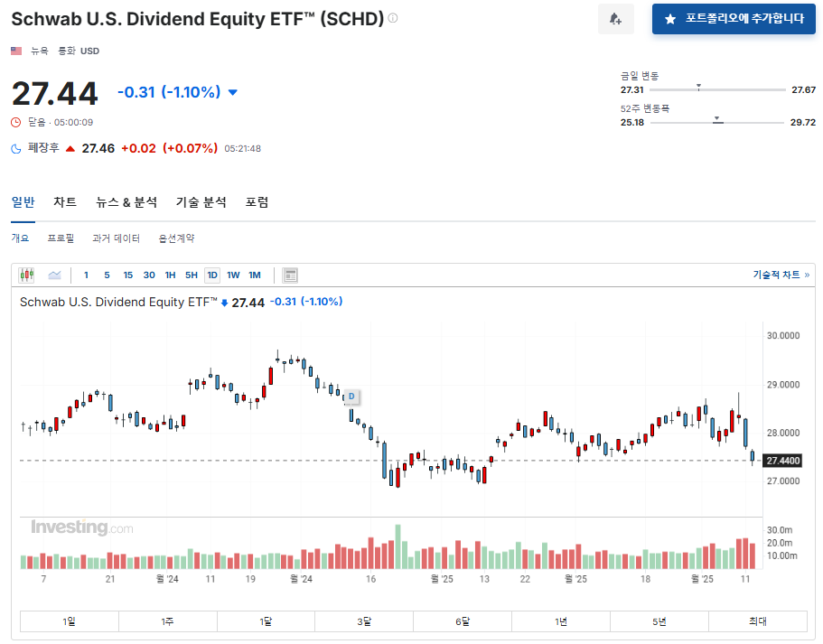The image size is (823, 644).
Task: Set chart interval to 1H
Action: click(x=170, y=275)
